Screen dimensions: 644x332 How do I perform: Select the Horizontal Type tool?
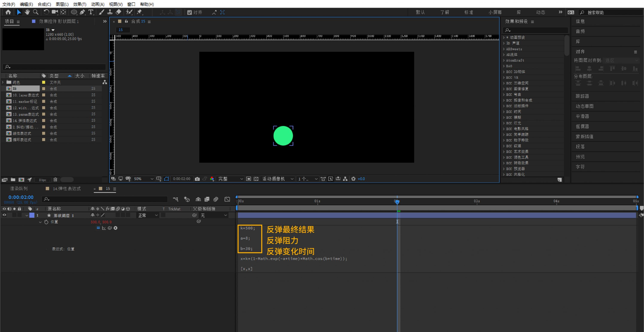tap(91, 12)
